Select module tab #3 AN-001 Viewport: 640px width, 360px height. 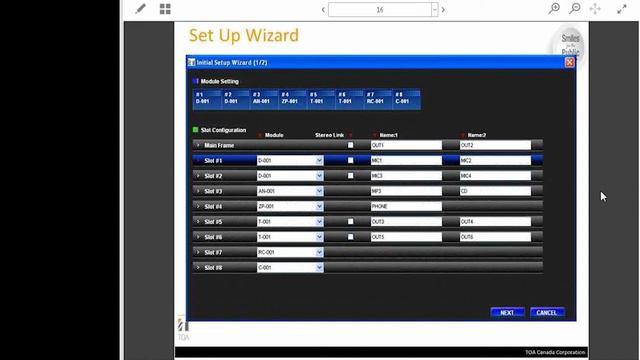click(x=264, y=98)
